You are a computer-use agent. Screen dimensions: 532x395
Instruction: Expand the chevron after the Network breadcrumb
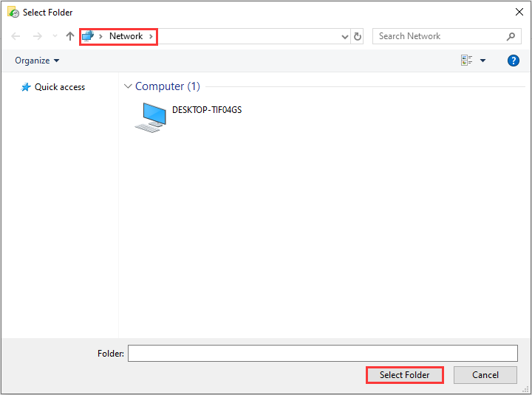151,36
